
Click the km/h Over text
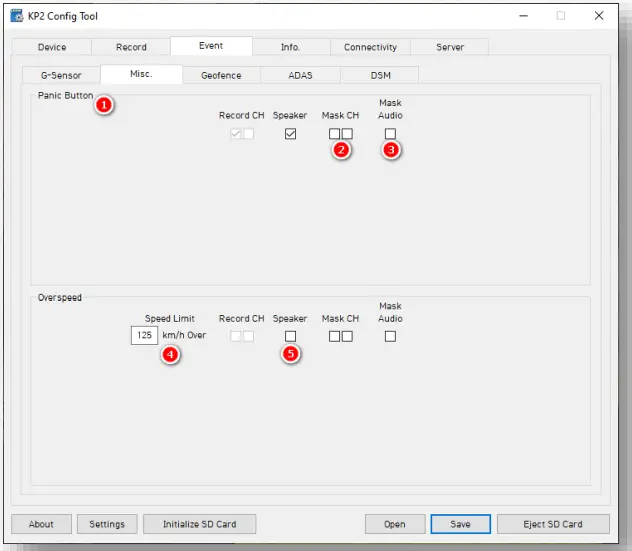click(184, 335)
